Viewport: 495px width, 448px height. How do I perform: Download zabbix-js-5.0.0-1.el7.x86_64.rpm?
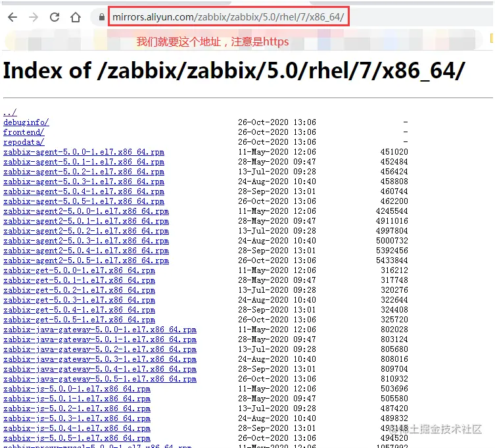tap(77, 389)
